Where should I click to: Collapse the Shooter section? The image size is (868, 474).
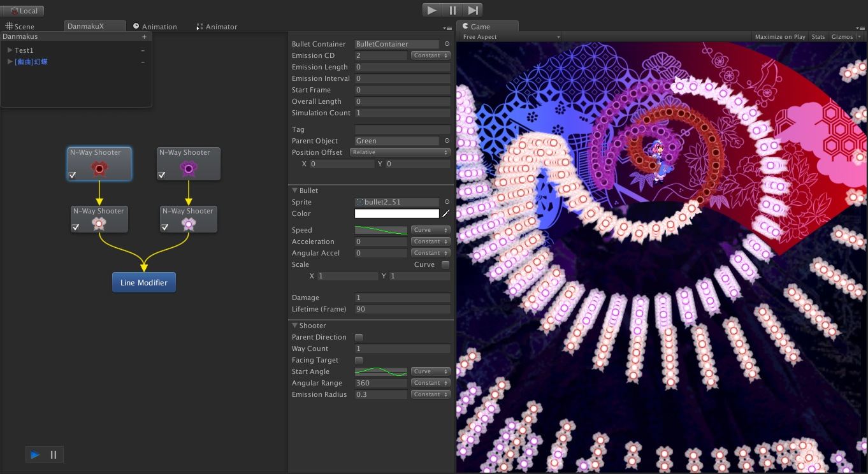[x=295, y=326]
